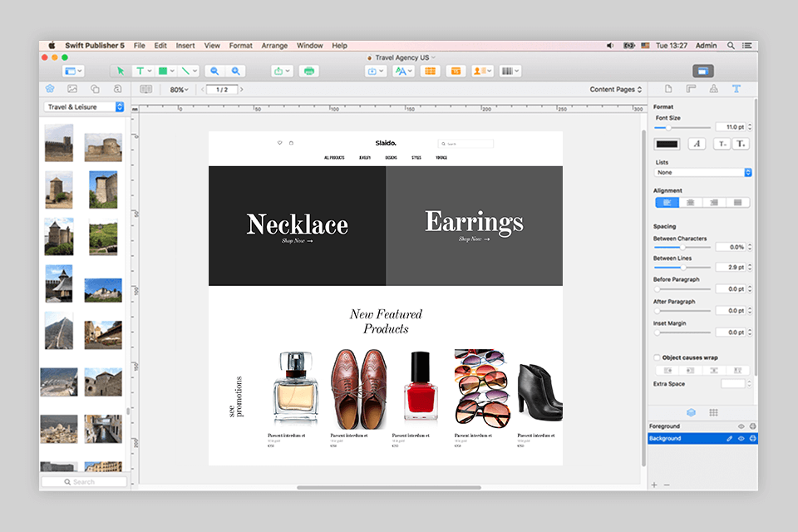798x532 pixels.
Task: Go to next page arrow
Action: [x=241, y=90]
